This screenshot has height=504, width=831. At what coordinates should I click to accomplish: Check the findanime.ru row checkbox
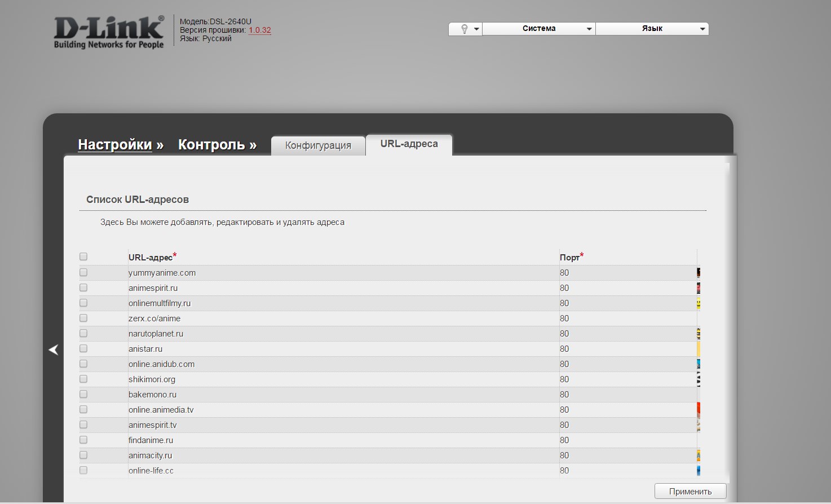click(x=83, y=440)
